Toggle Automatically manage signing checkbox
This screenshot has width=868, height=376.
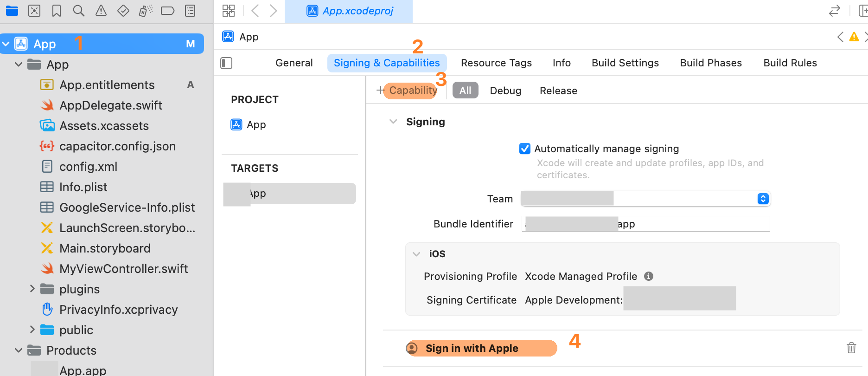click(525, 149)
